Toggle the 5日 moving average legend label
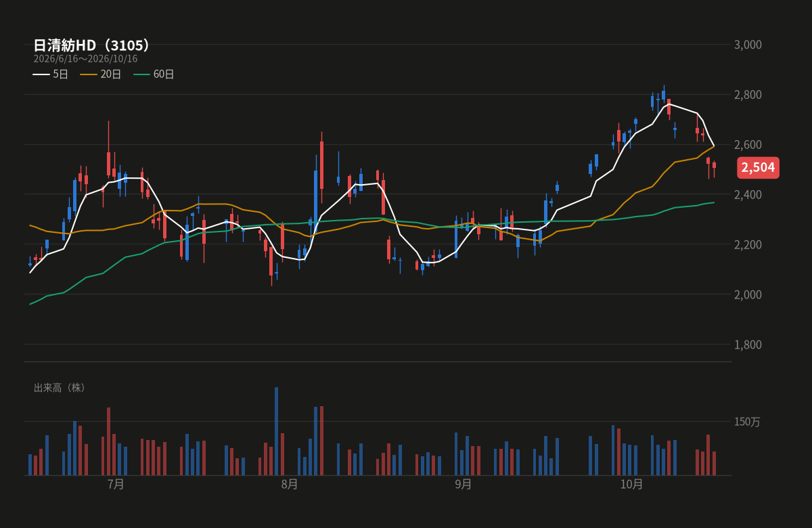812x528 pixels. (x=61, y=74)
